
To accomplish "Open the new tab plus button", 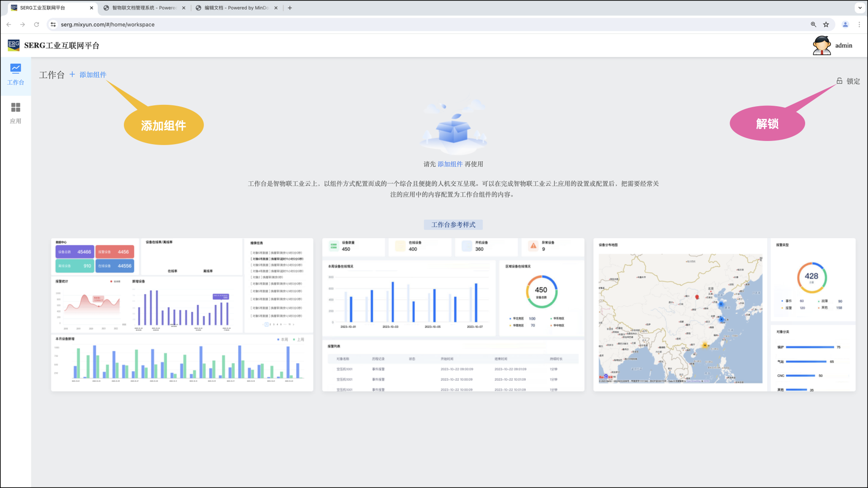I will coord(290,8).
